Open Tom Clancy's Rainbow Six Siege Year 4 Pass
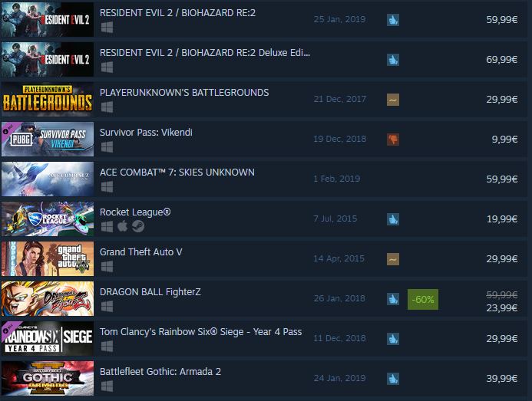This screenshot has width=532, height=401. 200,331
